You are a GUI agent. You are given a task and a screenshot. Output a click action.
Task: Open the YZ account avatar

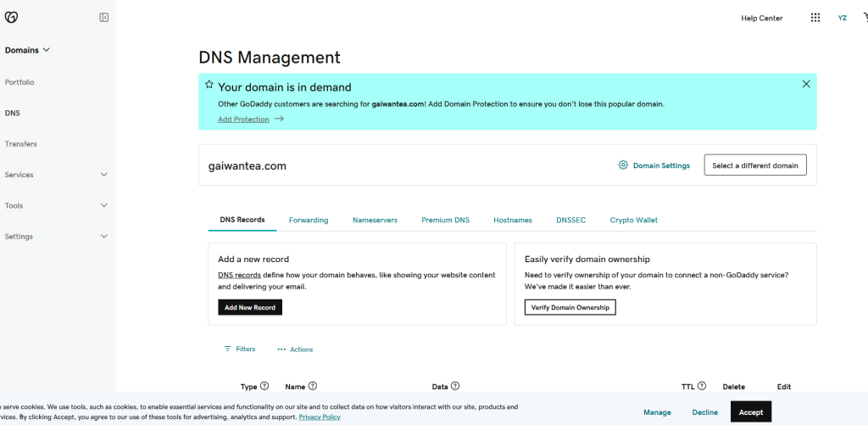(x=842, y=18)
